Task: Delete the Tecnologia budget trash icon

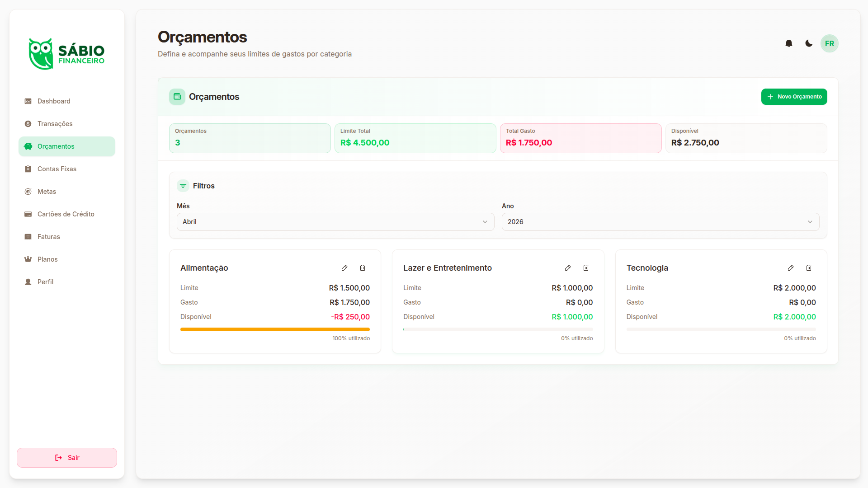Action: tap(809, 268)
